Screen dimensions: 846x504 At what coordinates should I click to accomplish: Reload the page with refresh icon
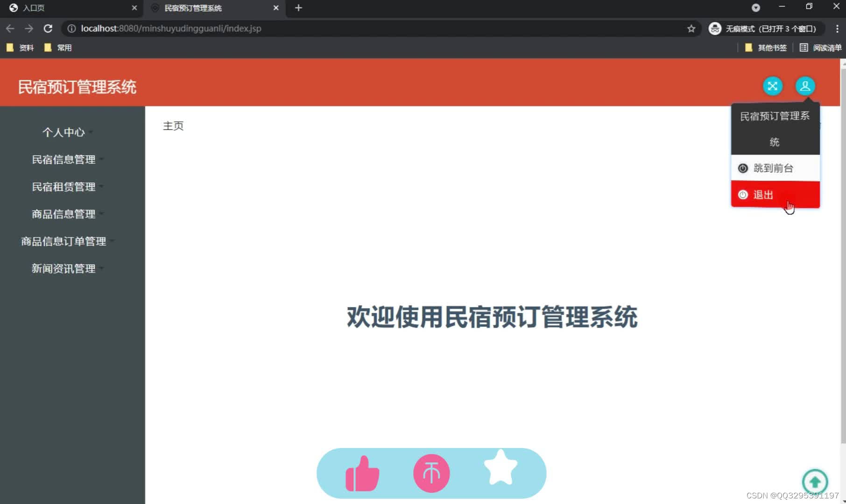click(48, 28)
